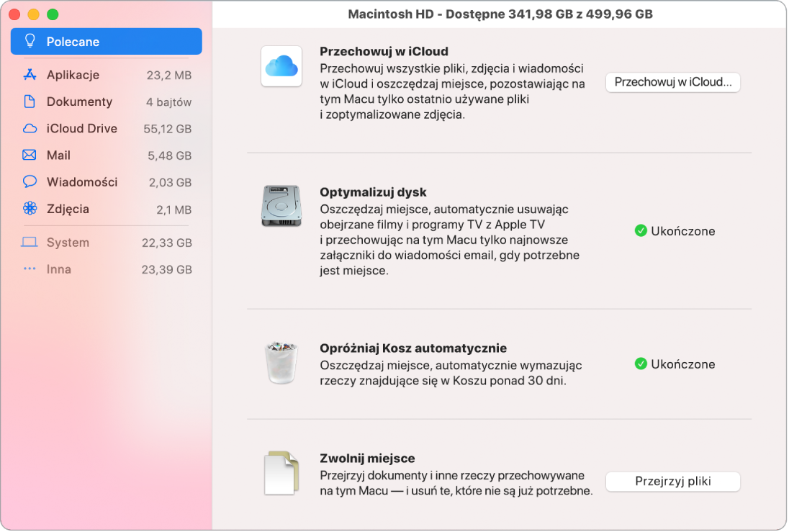Screen dimensions: 789x532
Task: Click the 5,48 GB size for Mail
Action: (170, 155)
